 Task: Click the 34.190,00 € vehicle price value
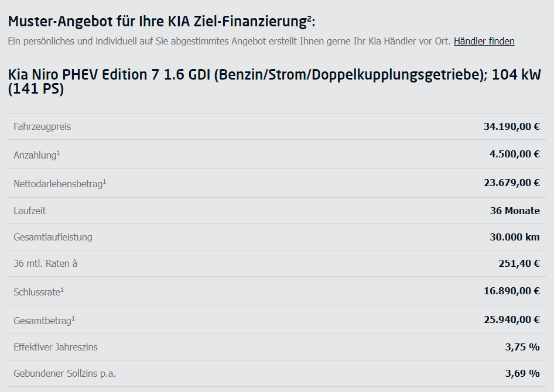(x=512, y=126)
